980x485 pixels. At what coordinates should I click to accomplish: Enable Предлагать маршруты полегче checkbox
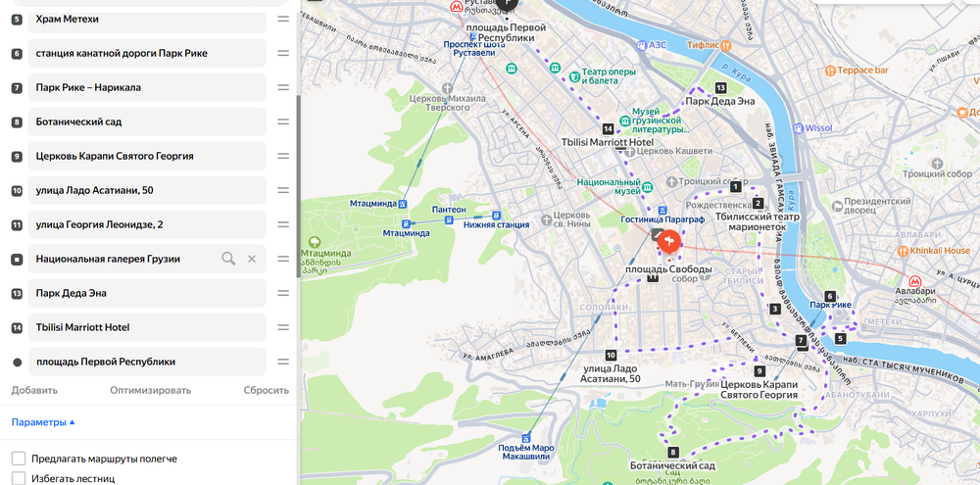coord(19,459)
